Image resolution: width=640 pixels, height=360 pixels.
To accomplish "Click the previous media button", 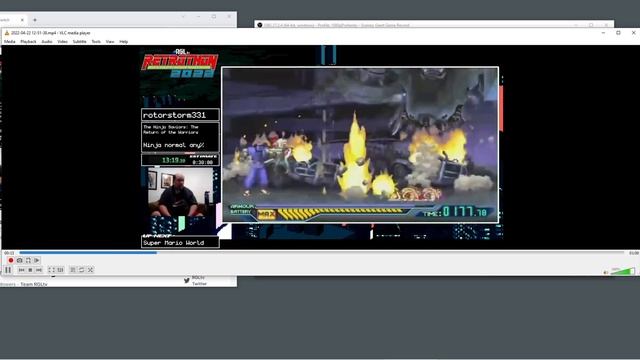I will click(x=22, y=270).
